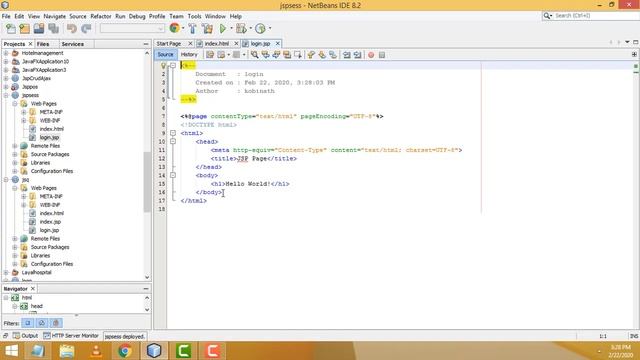Click the New File toolbar icon
Image resolution: width=640 pixels, height=360 pixels.
(11, 29)
